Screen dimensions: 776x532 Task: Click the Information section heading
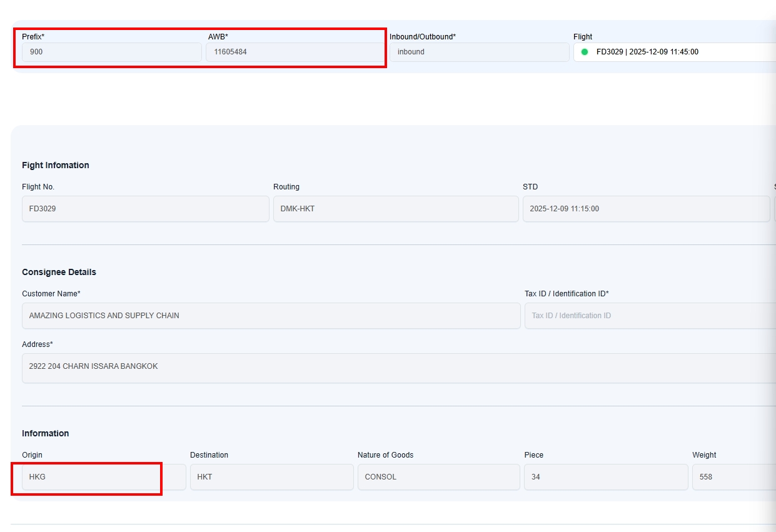coord(45,433)
